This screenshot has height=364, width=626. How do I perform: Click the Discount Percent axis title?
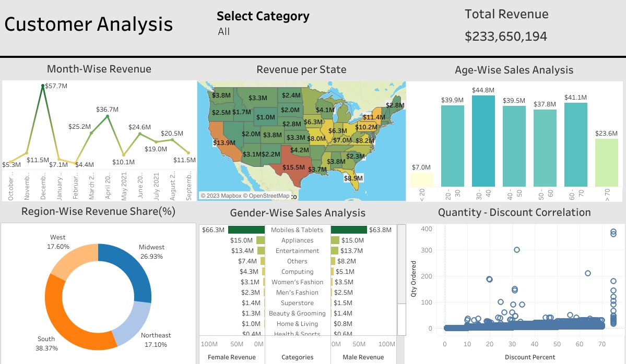point(530,357)
